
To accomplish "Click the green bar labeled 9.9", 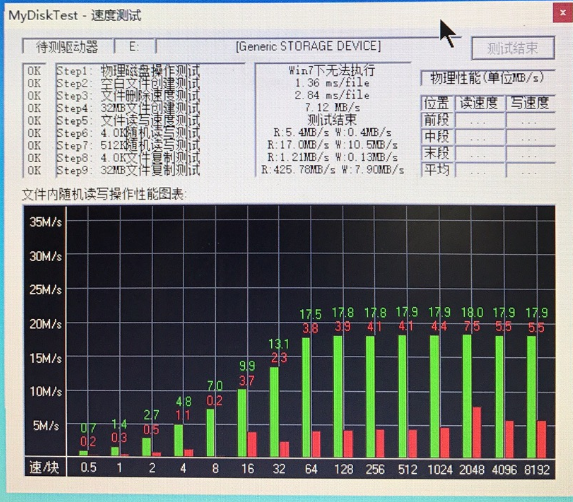I will (242, 423).
